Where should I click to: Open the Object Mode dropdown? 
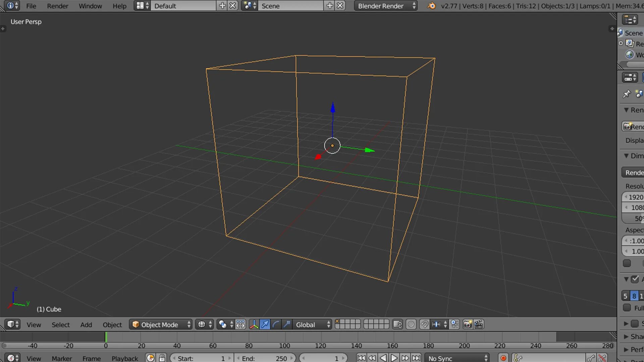pos(160,324)
